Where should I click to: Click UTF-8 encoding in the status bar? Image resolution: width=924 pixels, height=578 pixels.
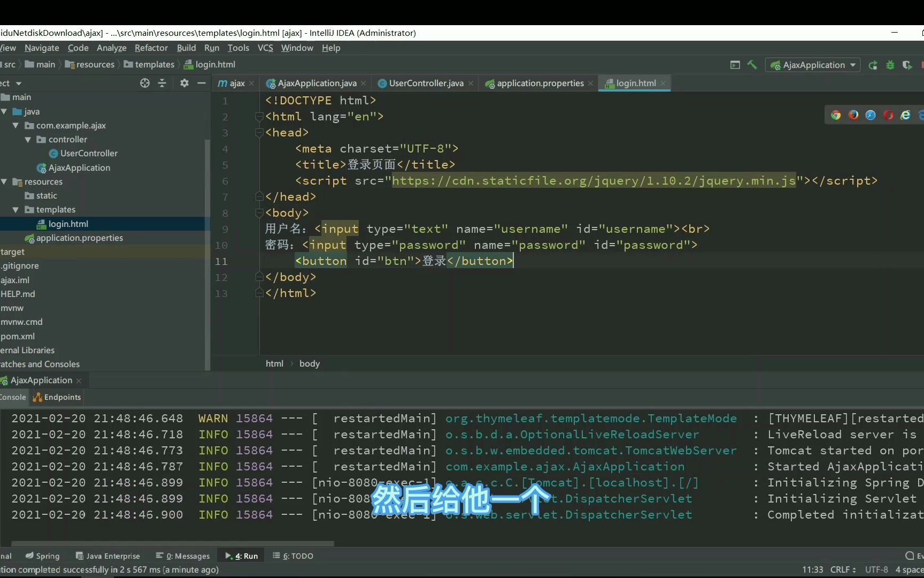tap(876, 569)
